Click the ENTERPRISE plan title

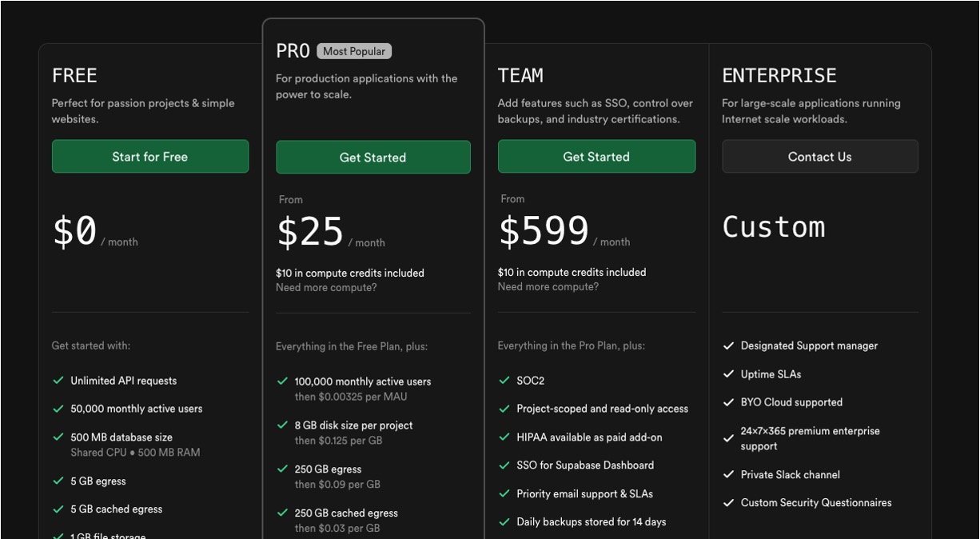779,76
